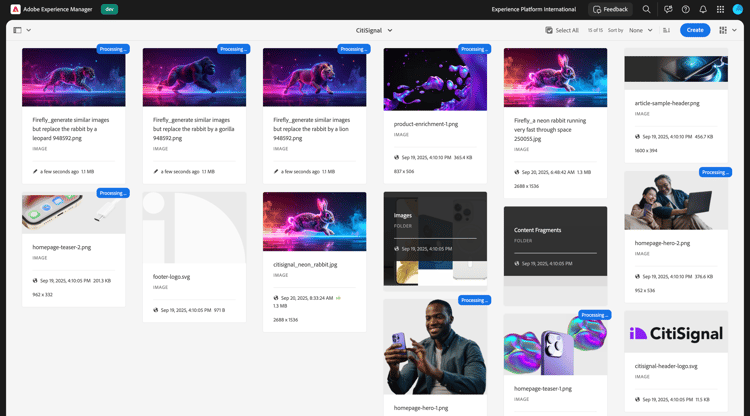The height and width of the screenshot is (416, 750).
Task: Click globe icon on Content Fragments folder
Action: [517, 263]
